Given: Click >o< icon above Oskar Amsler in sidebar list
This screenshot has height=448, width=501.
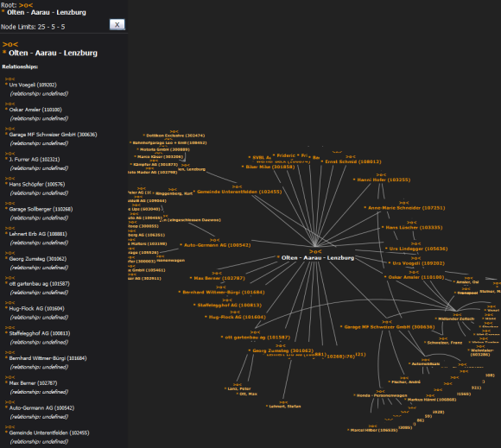Looking at the screenshot, I should point(10,104).
